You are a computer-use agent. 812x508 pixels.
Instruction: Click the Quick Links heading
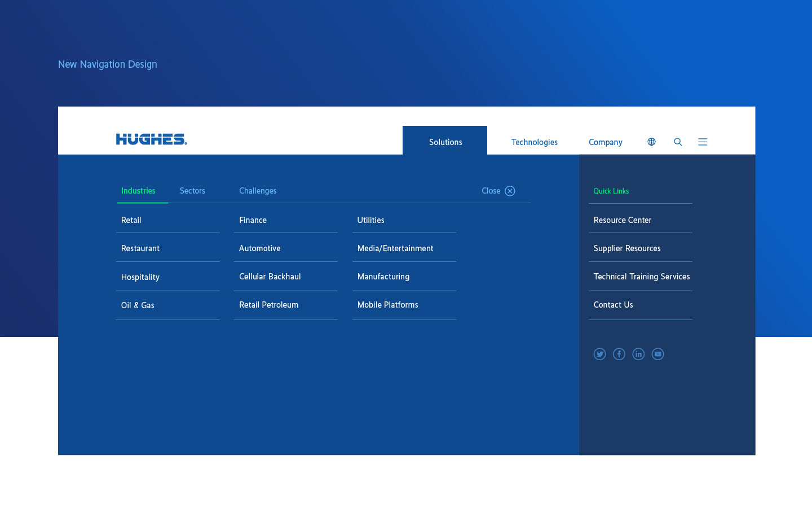point(611,191)
